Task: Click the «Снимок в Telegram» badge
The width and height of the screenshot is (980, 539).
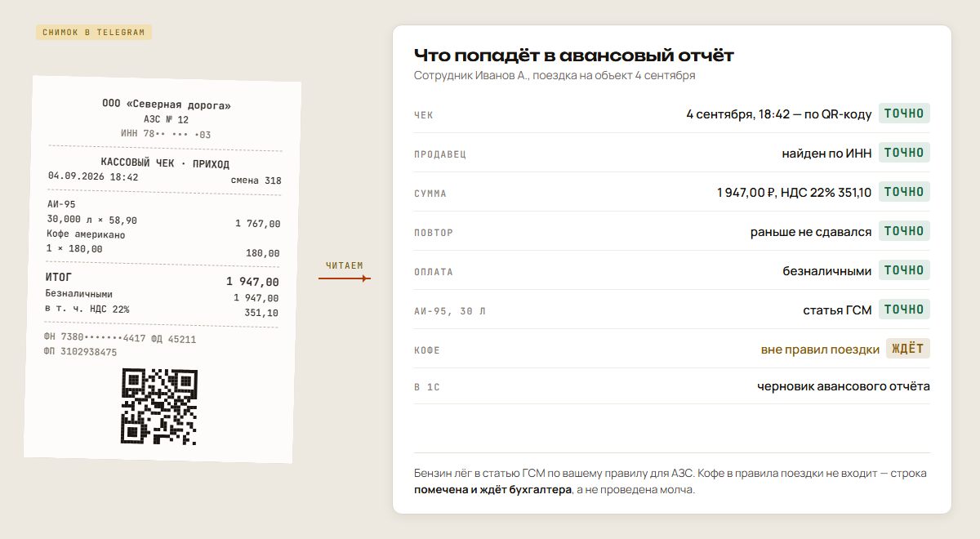Action: 94,33
